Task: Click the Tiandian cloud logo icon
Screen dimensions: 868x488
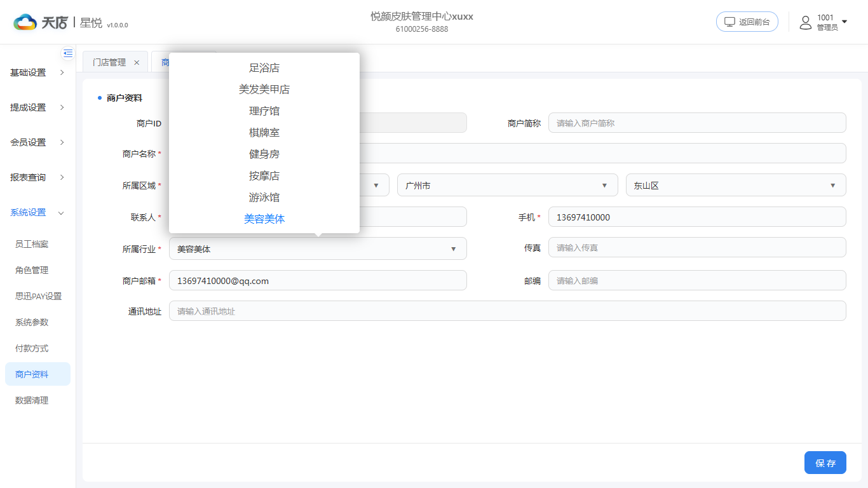Action: click(25, 22)
